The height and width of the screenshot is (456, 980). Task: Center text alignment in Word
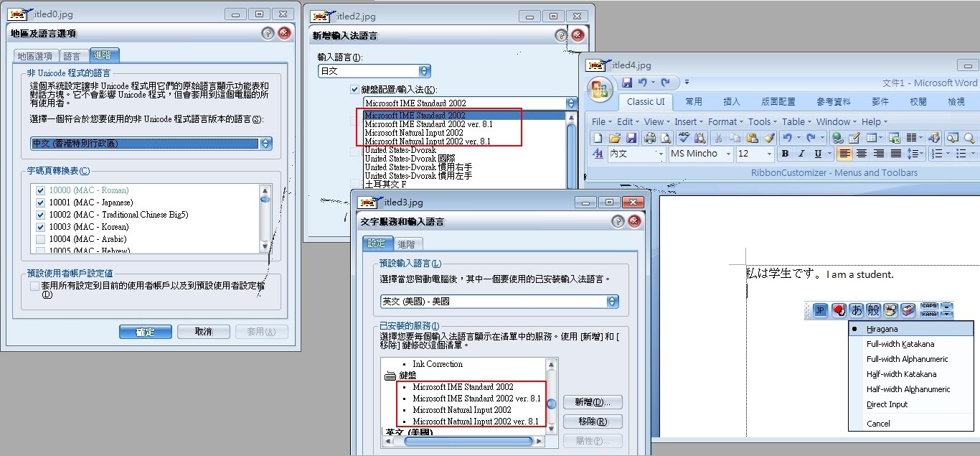(862, 154)
